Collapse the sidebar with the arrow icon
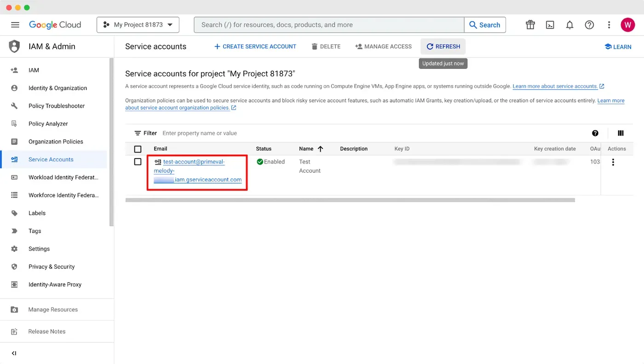Viewport: 644px width, 364px height. [x=14, y=353]
